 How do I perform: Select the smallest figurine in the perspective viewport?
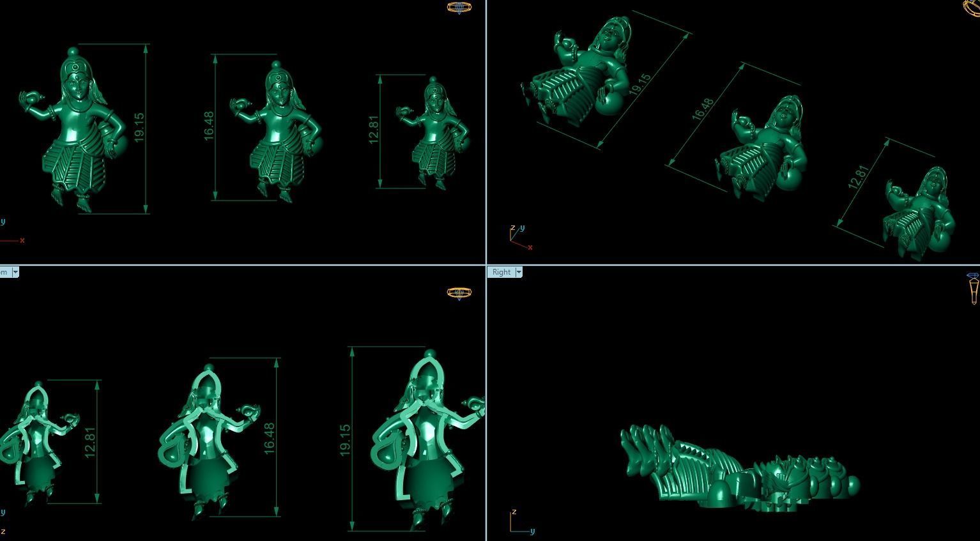click(917, 213)
